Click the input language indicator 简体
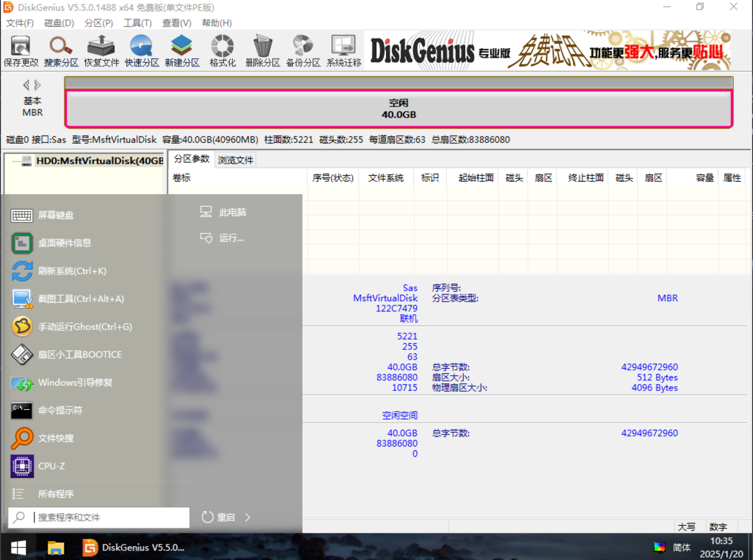Viewport: 753px width, 560px height. (682, 547)
